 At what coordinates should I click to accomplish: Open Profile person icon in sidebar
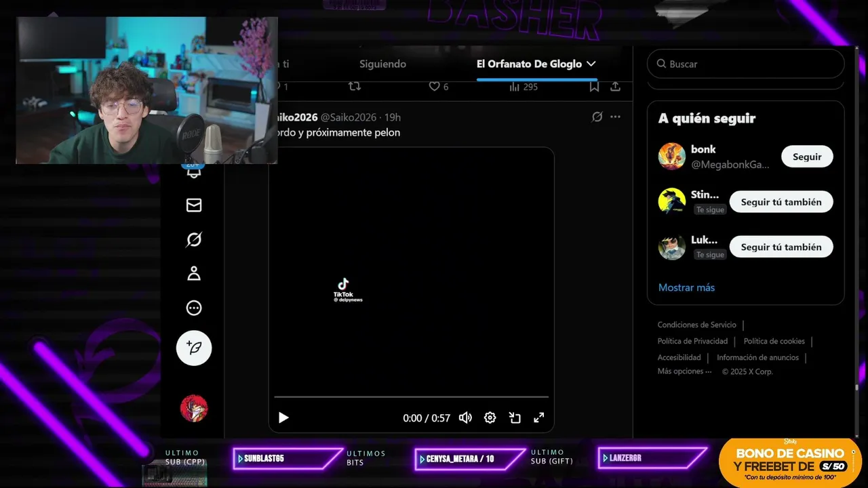coord(194,273)
